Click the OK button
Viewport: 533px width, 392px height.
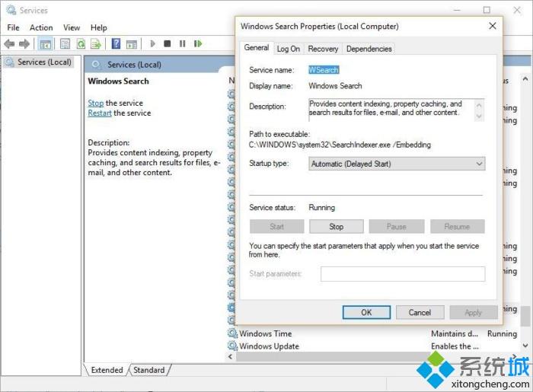click(x=366, y=313)
